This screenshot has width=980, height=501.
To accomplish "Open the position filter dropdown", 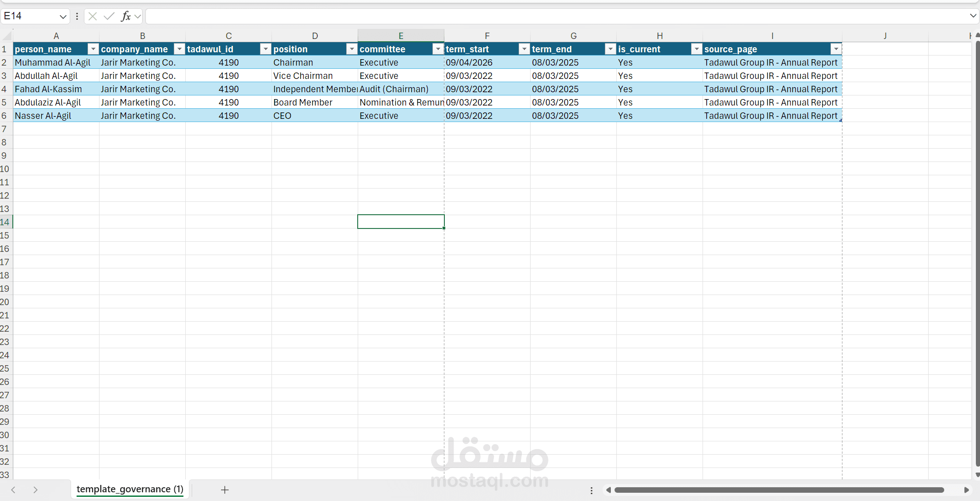I will pos(352,49).
